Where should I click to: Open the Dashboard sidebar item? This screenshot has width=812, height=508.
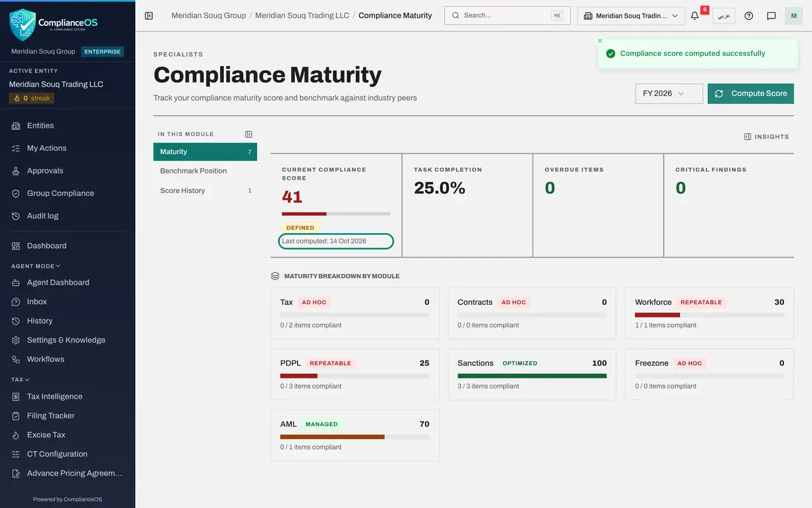pos(67,246)
